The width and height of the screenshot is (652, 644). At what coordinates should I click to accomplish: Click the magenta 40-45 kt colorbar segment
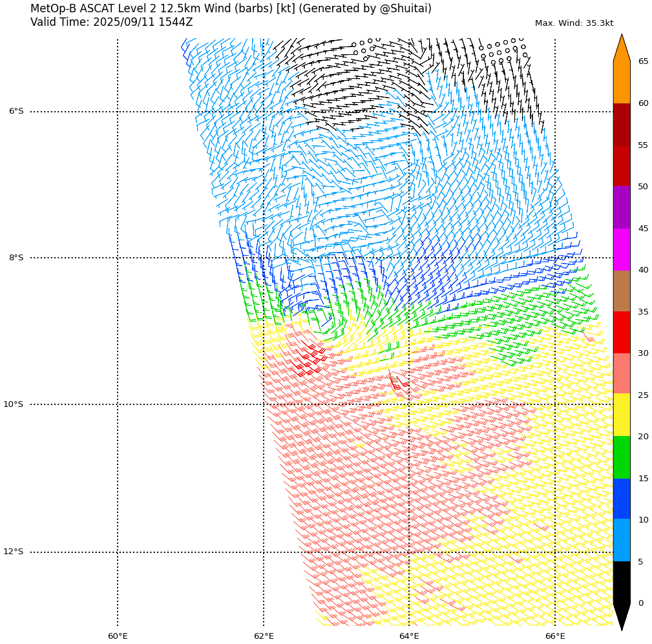click(x=622, y=249)
